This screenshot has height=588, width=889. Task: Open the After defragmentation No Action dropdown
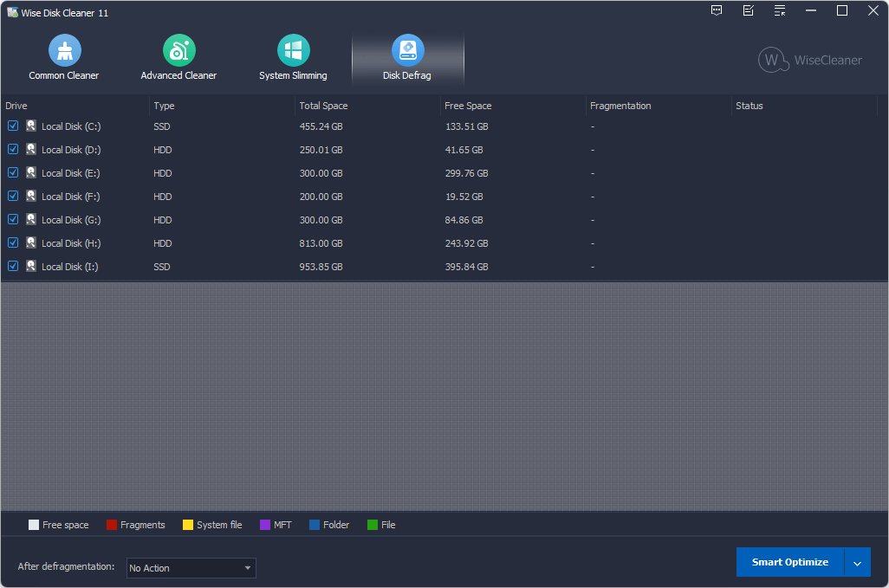coord(191,567)
